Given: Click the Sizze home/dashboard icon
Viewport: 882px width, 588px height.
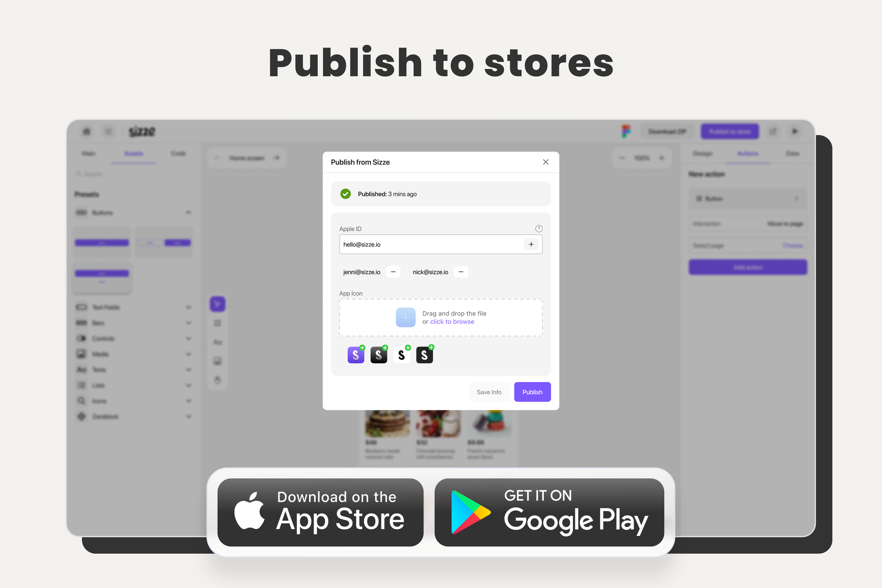Looking at the screenshot, I should pos(86,131).
